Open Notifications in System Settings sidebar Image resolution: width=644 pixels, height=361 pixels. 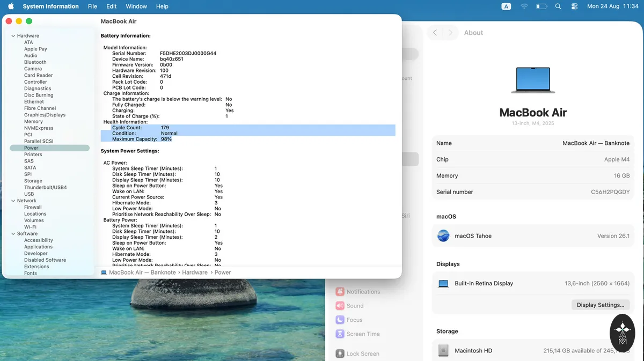(x=358, y=292)
